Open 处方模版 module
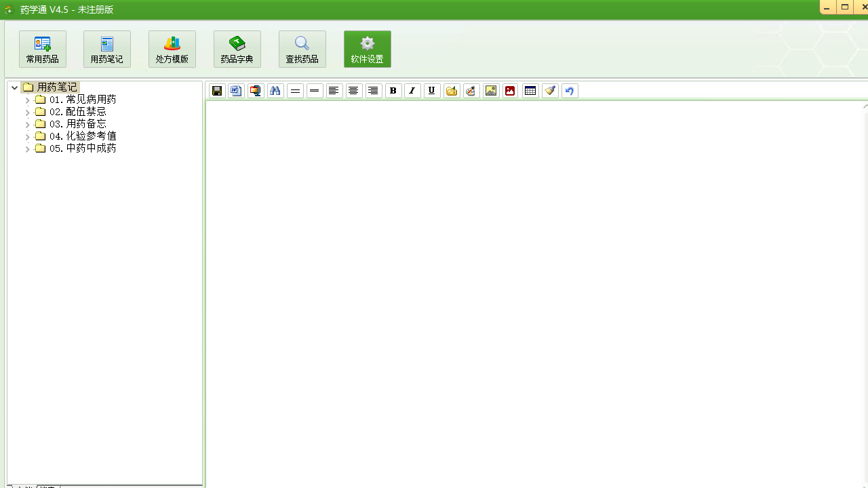The image size is (868, 488). (x=172, y=49)
